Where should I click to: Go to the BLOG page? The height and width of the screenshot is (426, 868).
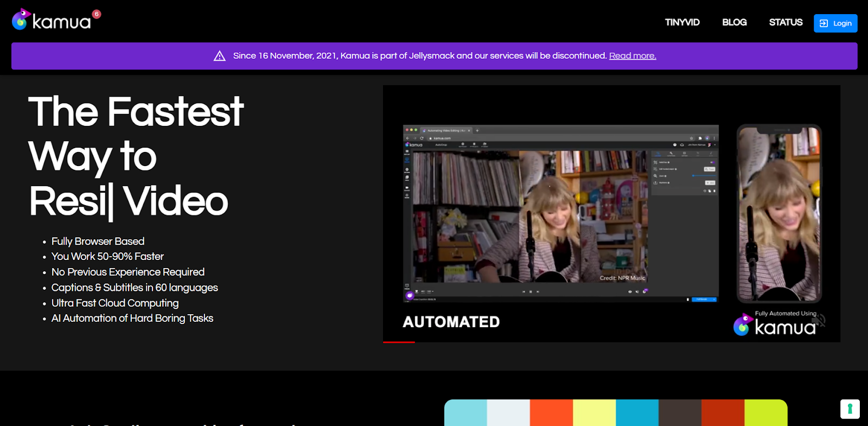(734, 22)
